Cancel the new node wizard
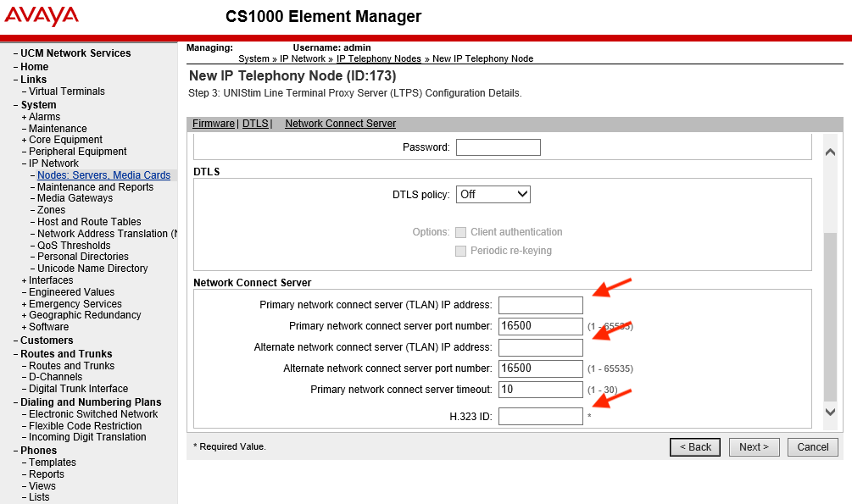Viewport: 852px width, 504px height. 813,447
